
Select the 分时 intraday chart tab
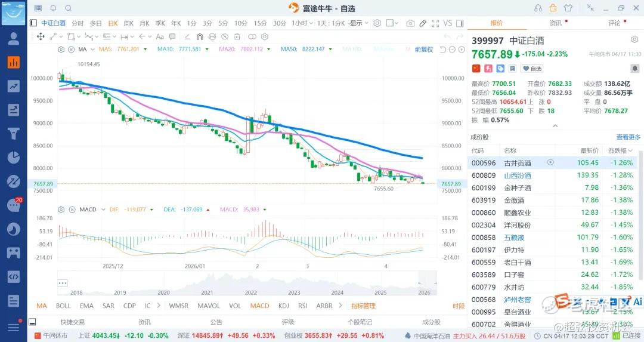(x=78, y=23)
